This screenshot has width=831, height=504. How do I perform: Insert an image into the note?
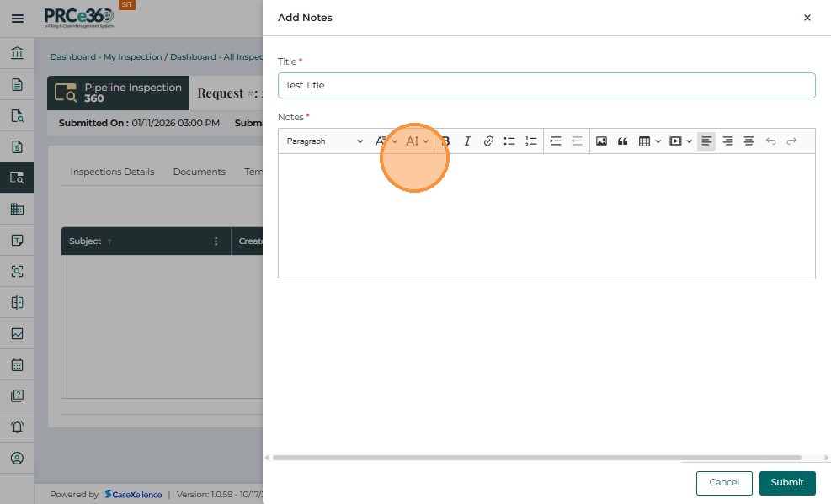(601, 141)
